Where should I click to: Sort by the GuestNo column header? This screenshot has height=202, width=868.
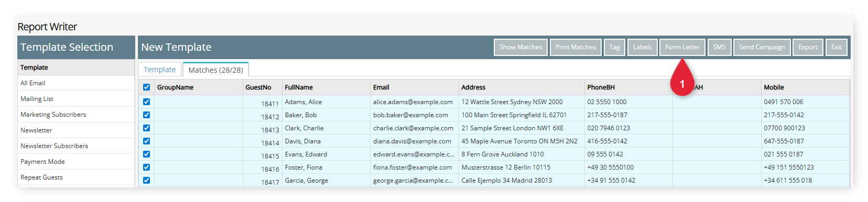pos(262,87)
